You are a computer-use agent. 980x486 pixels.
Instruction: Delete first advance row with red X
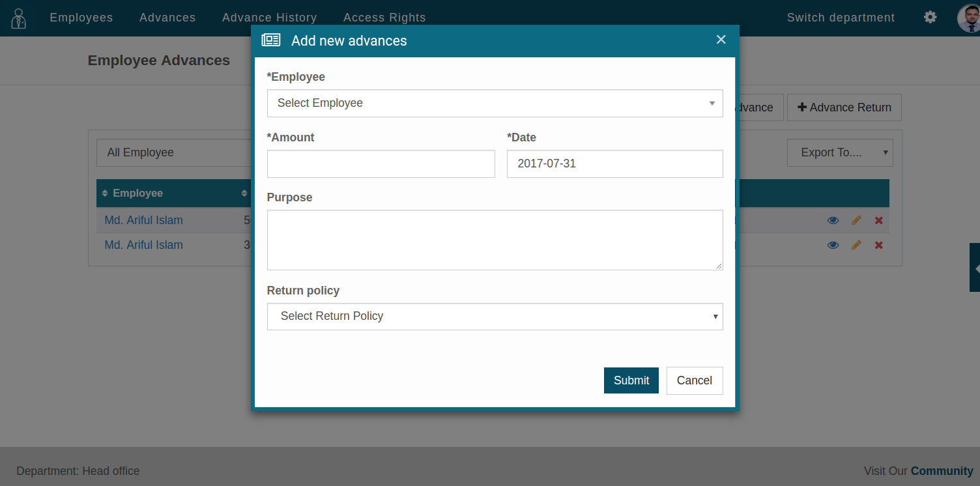coord(878,220)
